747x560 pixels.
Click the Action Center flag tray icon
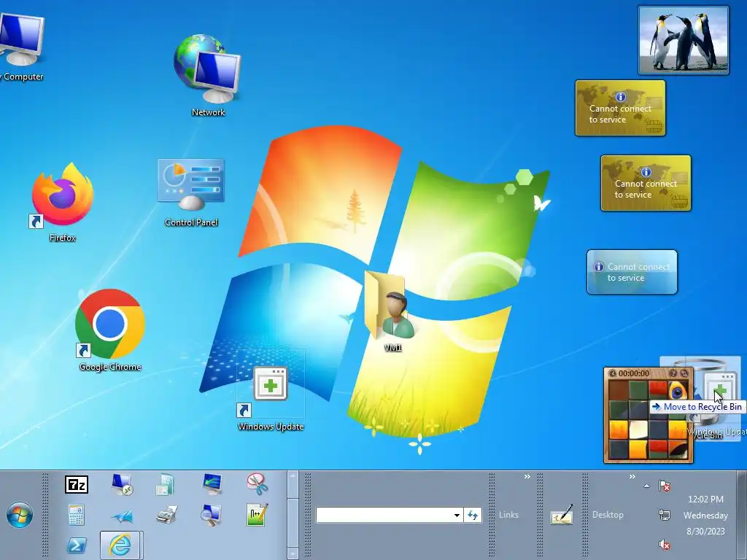(x=665, y=486)
